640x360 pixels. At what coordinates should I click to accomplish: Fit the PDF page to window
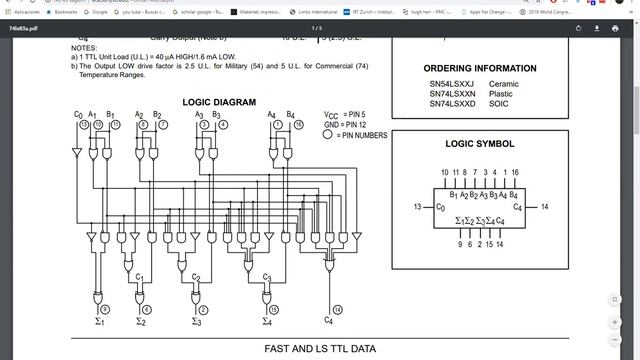[615, 300]
